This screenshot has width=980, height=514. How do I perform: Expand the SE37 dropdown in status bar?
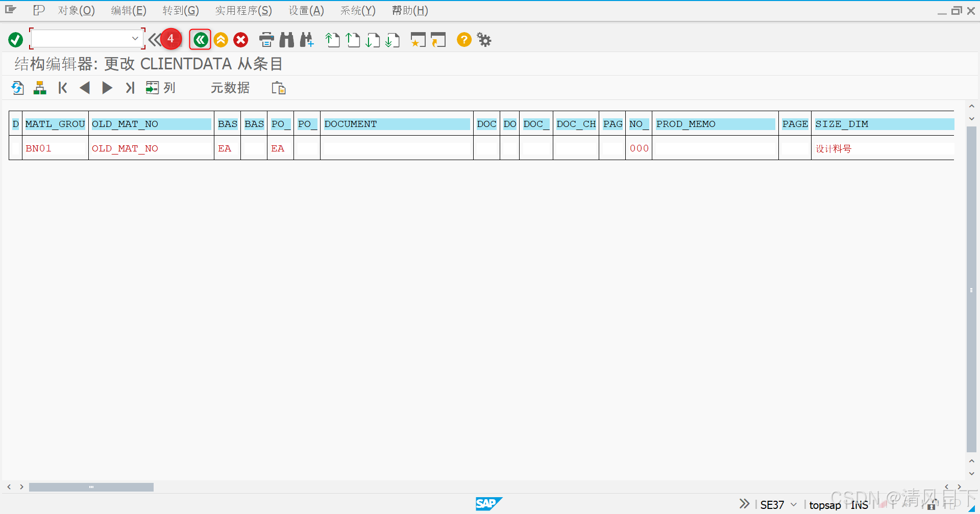coord(793,505)
